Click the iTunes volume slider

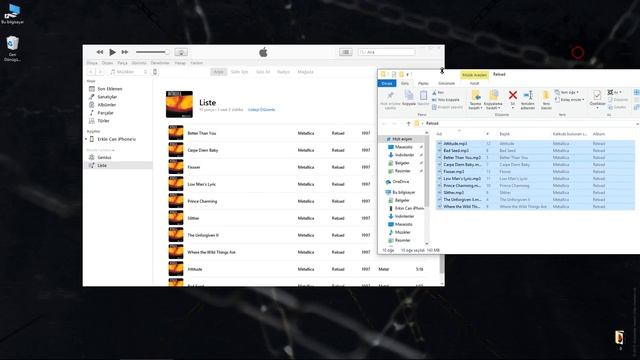(153, 52)
